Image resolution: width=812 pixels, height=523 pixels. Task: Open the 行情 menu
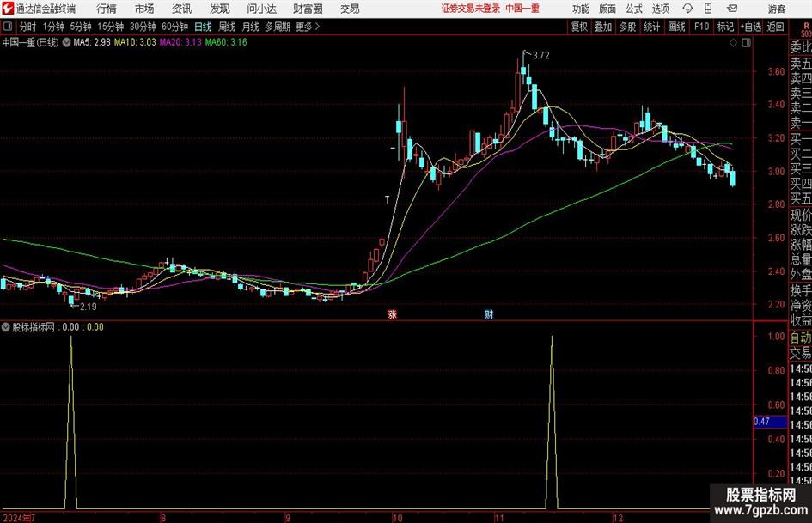(107, 9)
